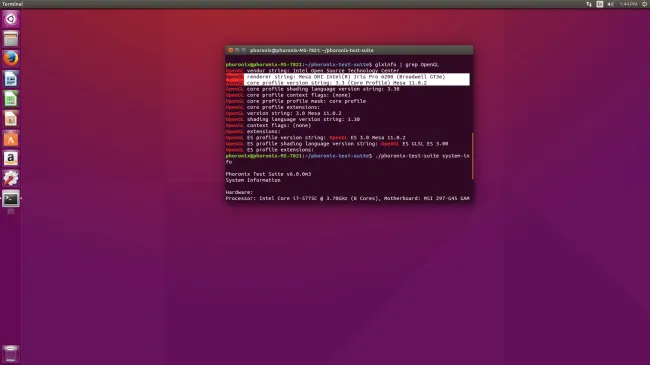Select the Terminal icon in launcher
Viewport: 650px width, 365px height.
pyautogui.click(x=11, y=199)
